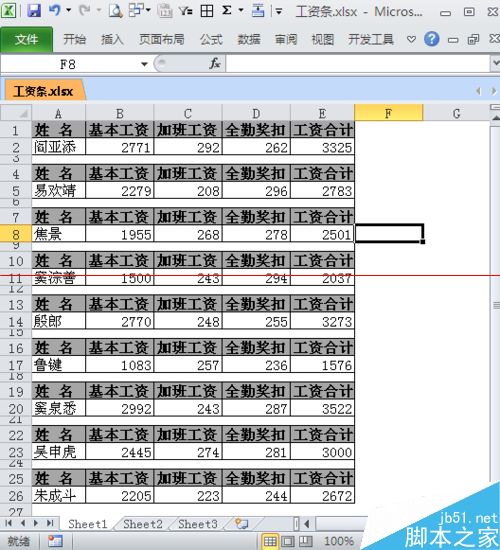Screen dimensions: 500x550
Task: Click the Save icon in quick access toolbar
Action: coord(34,11)
